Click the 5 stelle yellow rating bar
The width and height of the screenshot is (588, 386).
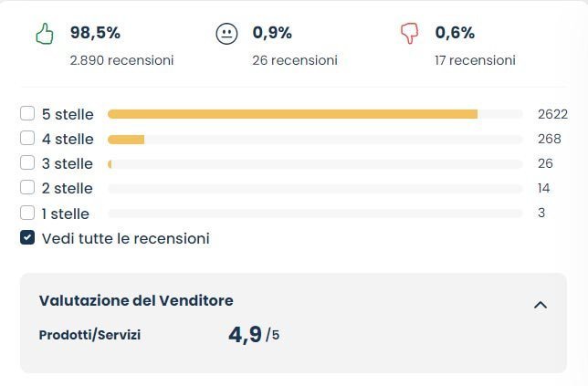coord(292,114)
